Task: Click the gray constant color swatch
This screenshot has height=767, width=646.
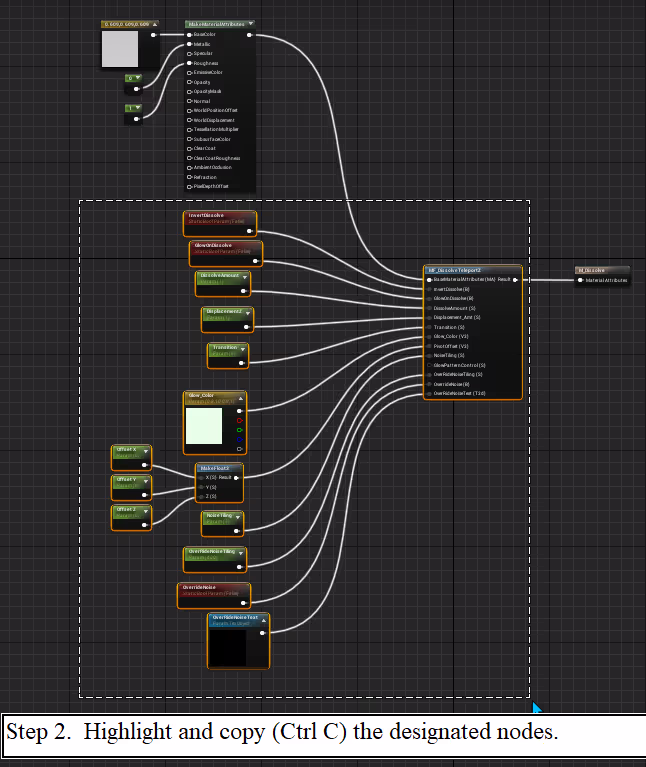Action: pyautogui.click(x=120, y=49)
